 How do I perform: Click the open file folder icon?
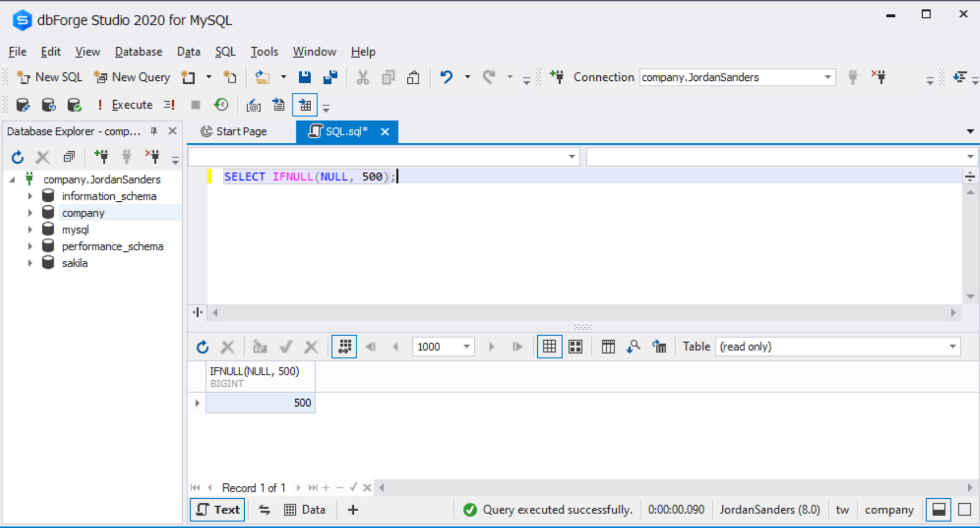click(262, 77)
